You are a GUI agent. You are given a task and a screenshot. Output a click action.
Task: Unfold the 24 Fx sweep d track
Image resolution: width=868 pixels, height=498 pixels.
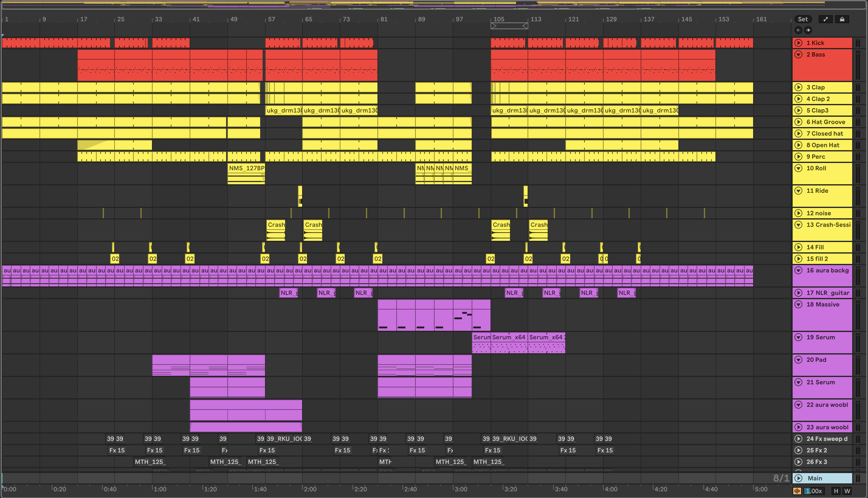click(799, 438)
